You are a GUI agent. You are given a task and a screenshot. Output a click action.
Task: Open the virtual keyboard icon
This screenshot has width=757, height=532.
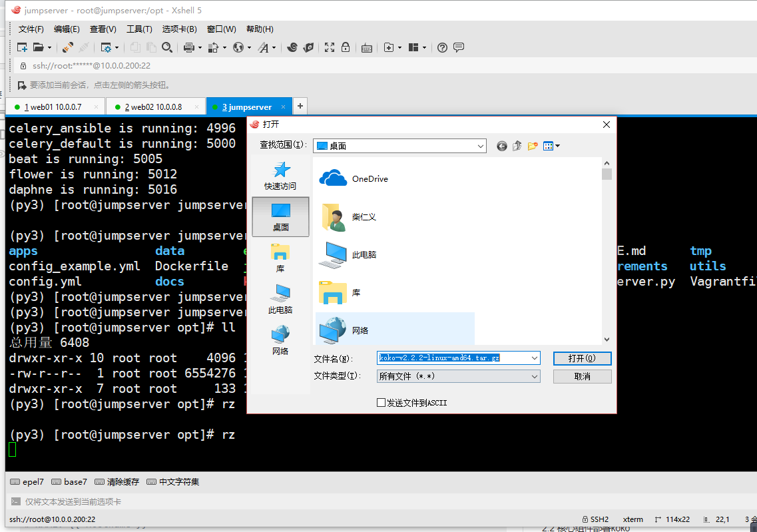point(367,47)
